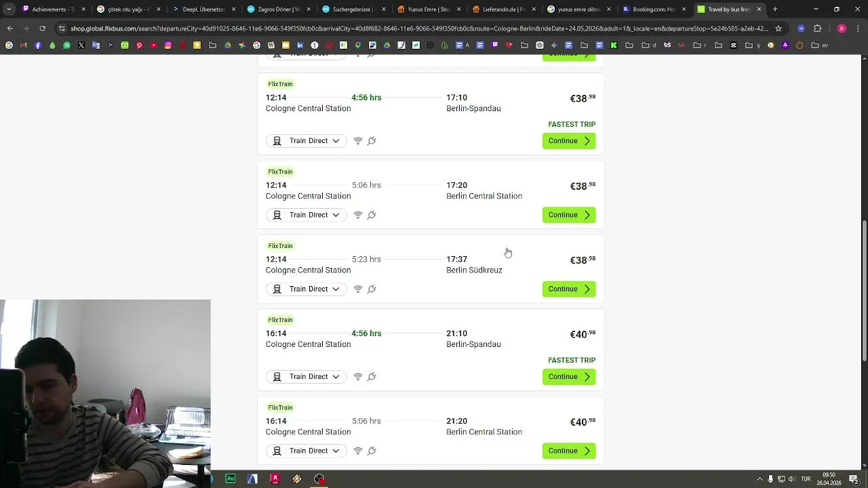The image size is (868, 488).
Task: Reload the FlixBus page
Action: (x=42, y=28)
